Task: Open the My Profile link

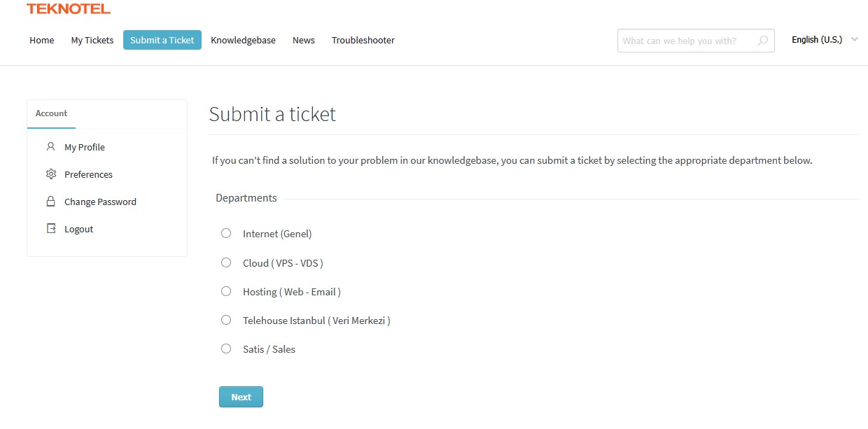Action: click(x=85, y=147)
